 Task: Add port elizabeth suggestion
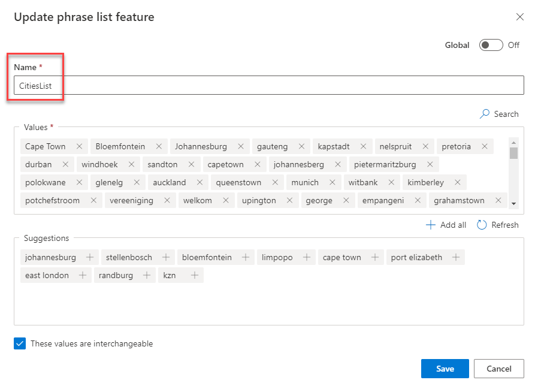pos(456,257)
